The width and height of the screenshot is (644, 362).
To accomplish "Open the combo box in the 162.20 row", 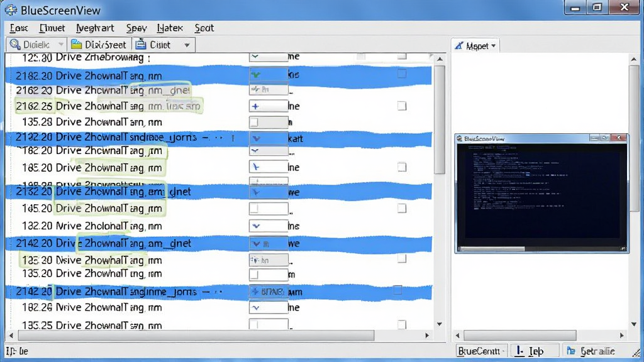I will coord(268,151).
